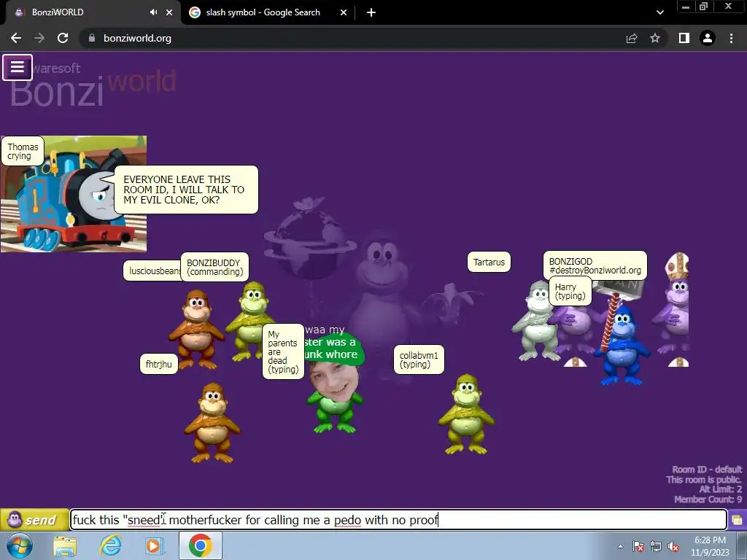Open a new browser tab

371,12
